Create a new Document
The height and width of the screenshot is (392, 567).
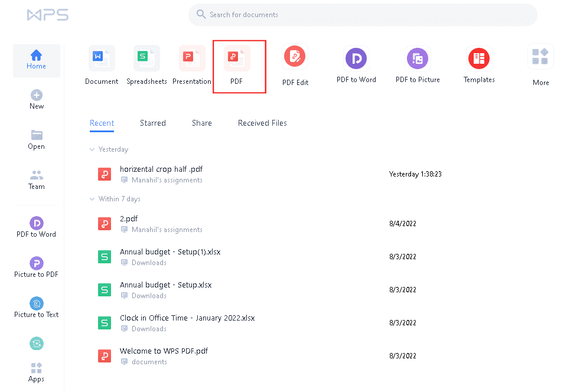pyautogui.click(x=102, y=66)
